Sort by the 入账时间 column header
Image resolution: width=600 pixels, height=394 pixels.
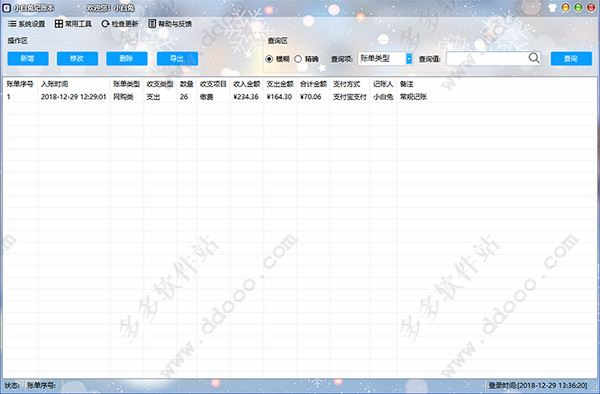54,84
